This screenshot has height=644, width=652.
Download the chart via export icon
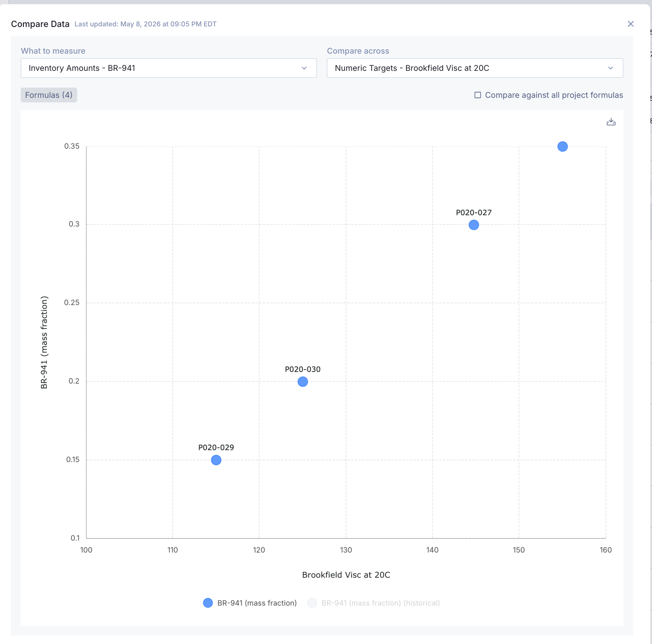[x=611, y=122]
